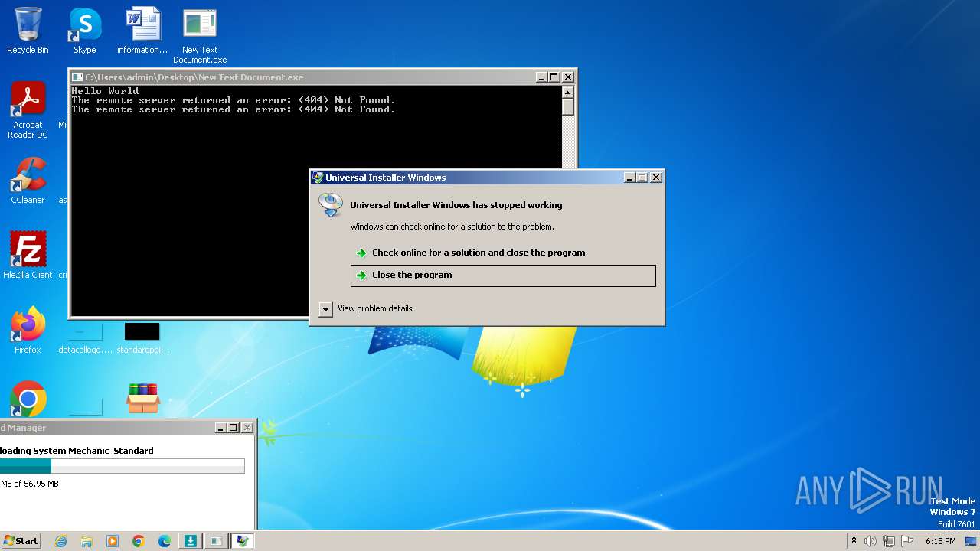Select the CCleaner desktop shortcut
Image resolution: width=980 pixels, height=551 pixels.
(28, 181)
